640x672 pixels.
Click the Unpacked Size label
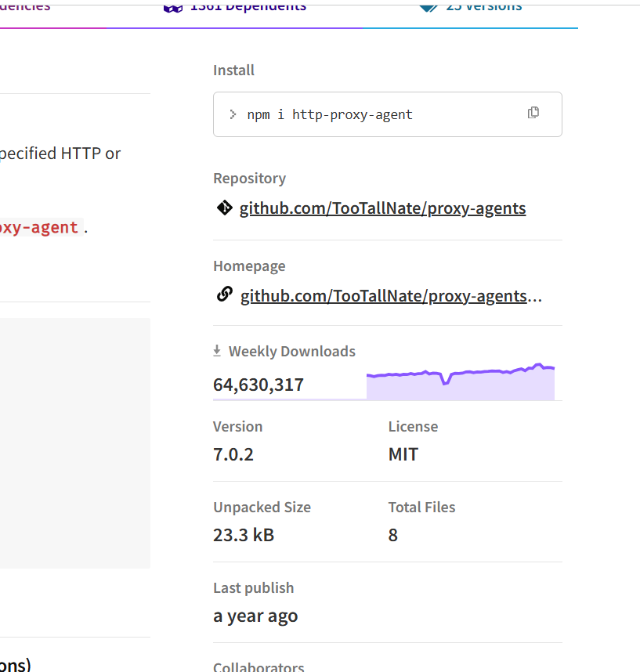coord(262,507)
